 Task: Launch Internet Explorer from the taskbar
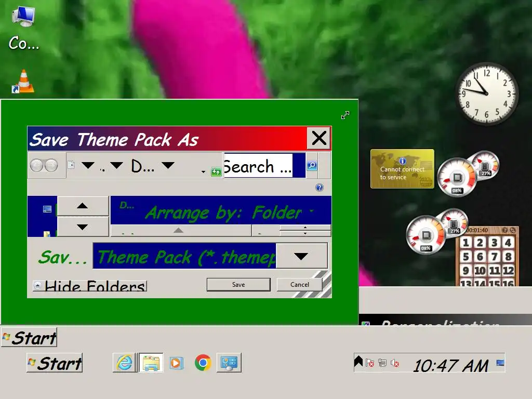point(125,363)
